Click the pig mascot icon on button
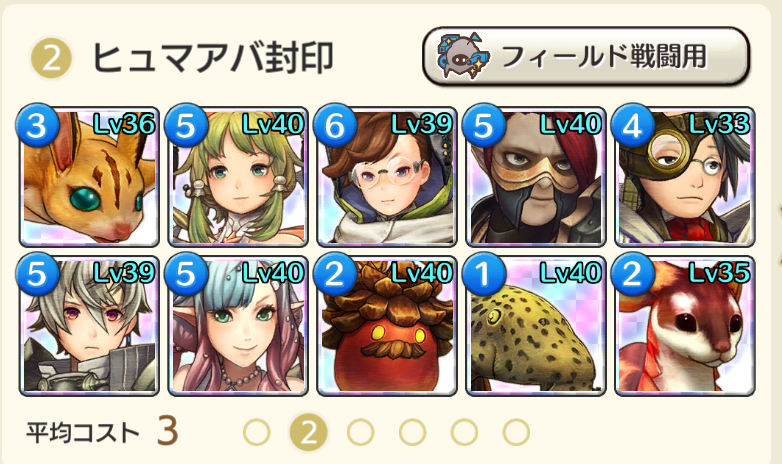782x464 pixels. pos(462,56)
